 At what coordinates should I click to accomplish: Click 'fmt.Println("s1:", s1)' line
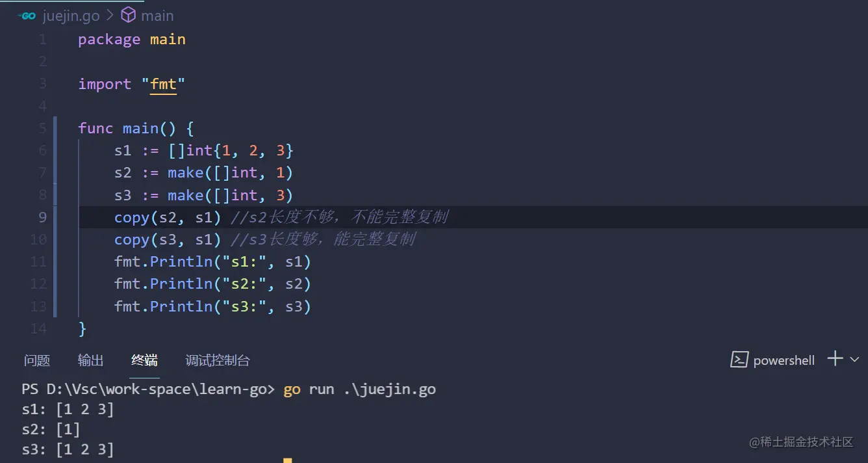pos(213,262)
